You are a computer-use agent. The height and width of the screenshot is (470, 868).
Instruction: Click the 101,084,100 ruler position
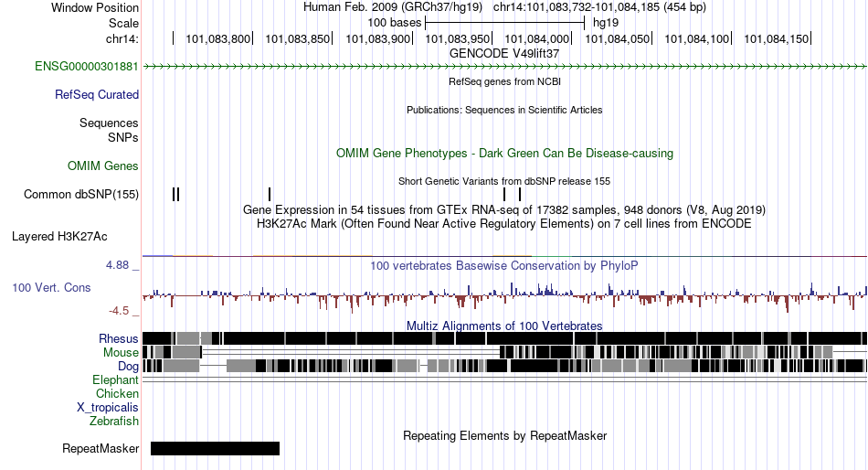pos(697,38)
